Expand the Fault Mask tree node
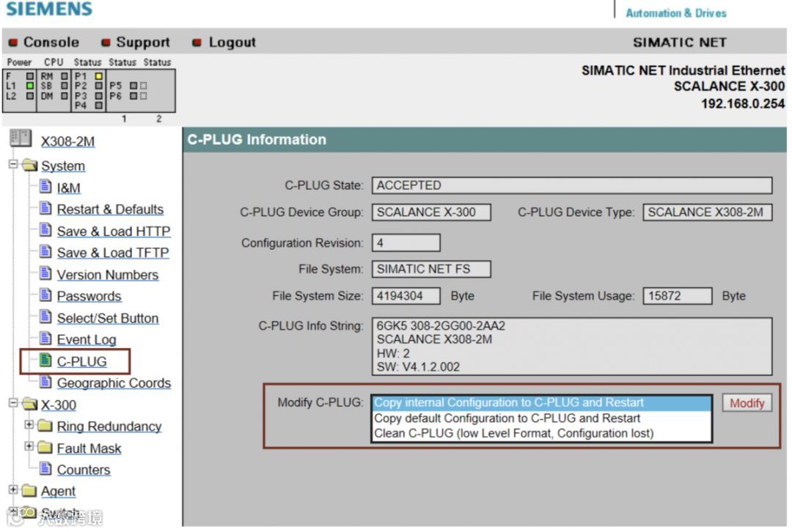 pyautogui.click(x=29, y=447)
